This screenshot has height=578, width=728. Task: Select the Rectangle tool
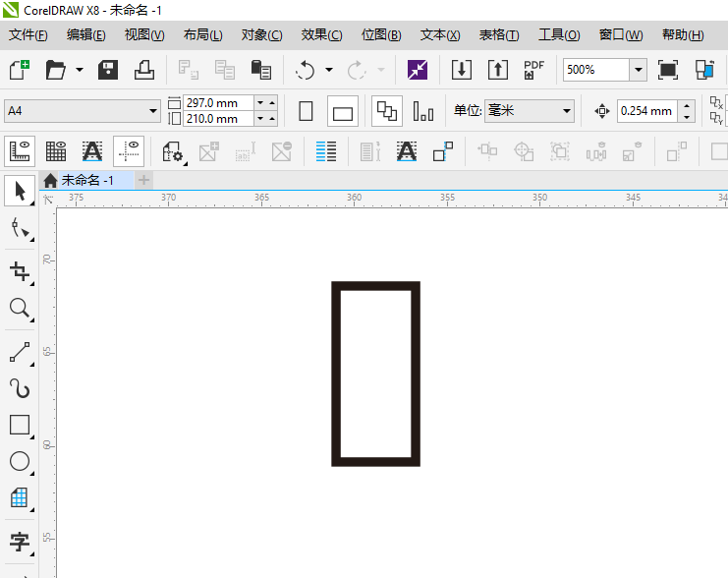[19, 425]
